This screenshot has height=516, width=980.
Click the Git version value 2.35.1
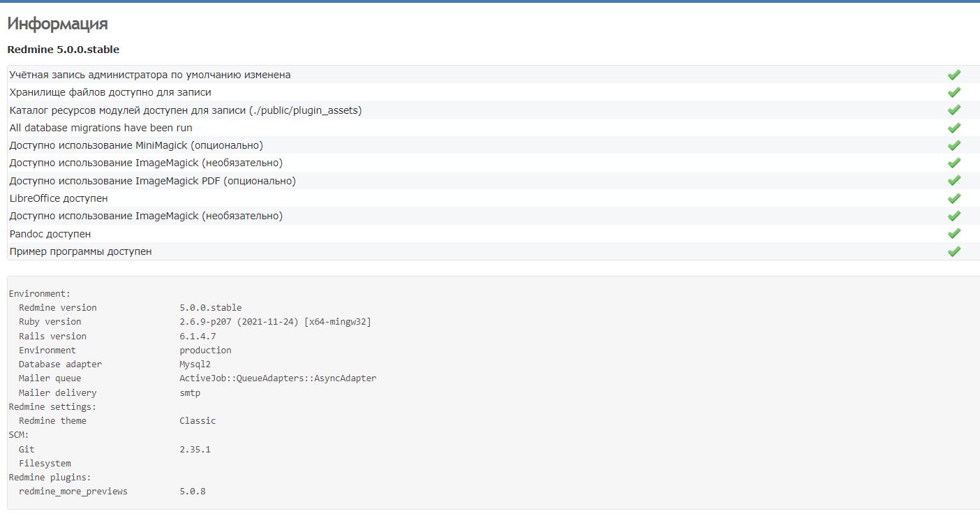(x=195, y=450)
